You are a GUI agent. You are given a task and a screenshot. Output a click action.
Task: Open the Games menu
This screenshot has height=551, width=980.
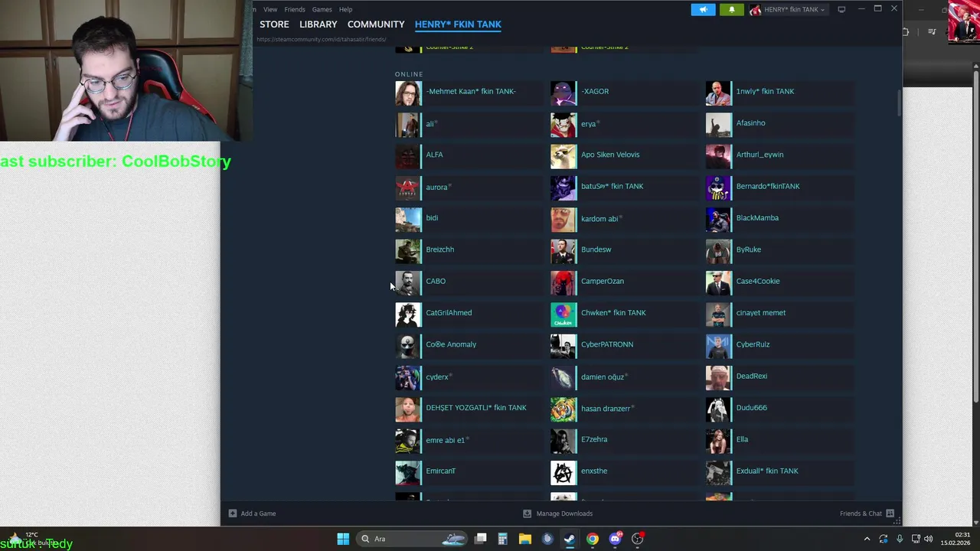(x=322, y=9)
